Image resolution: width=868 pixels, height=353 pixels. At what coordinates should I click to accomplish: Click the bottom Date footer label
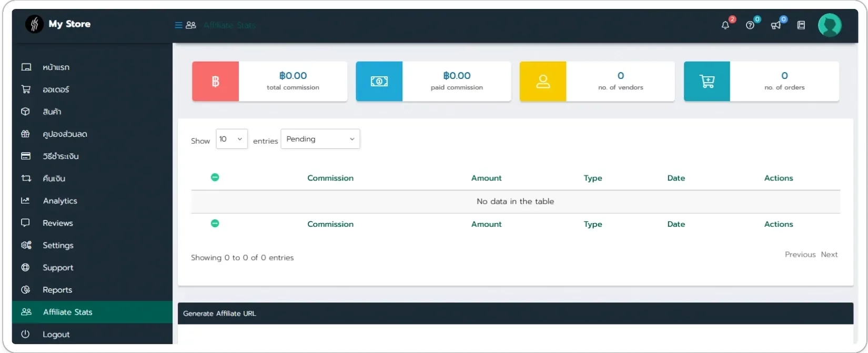(x=676, y=224)
